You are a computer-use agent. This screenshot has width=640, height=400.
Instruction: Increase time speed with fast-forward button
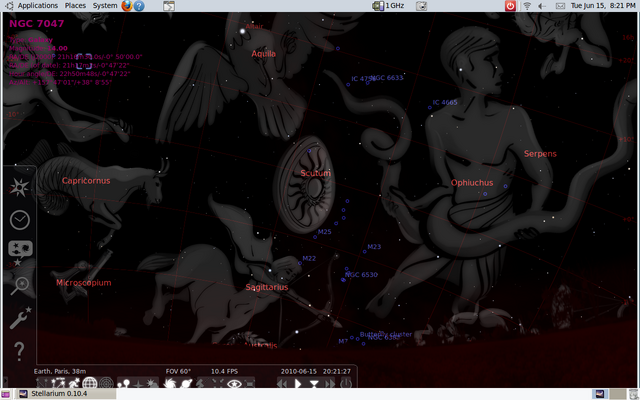click(x=330, y=383)
